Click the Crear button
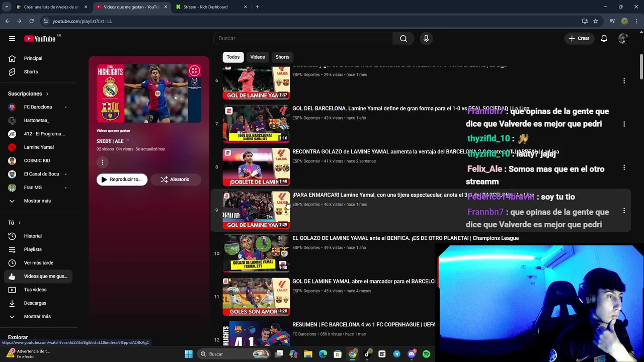Image resolution: width=644 pixels, height=362 pixels. [579, 38]
